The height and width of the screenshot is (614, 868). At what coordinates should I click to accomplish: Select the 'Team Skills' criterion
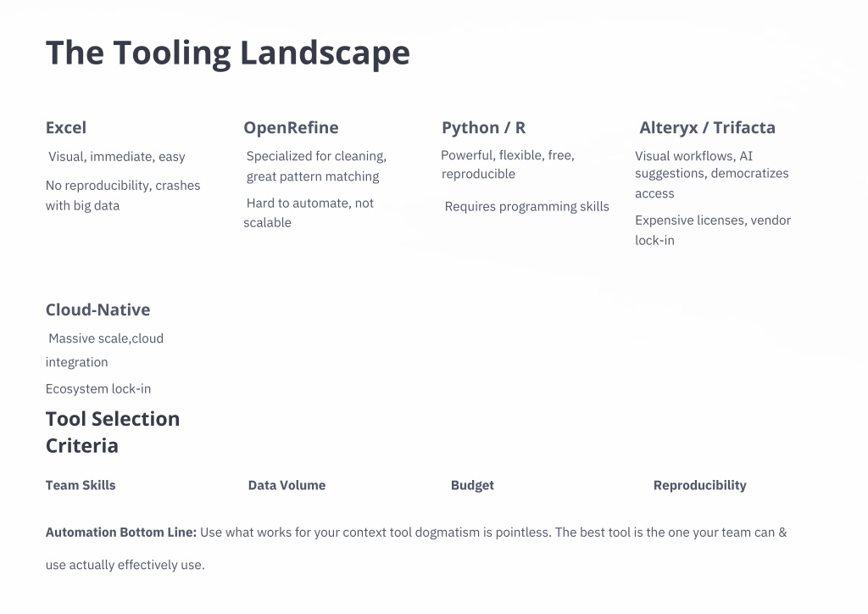coord(81,485)
